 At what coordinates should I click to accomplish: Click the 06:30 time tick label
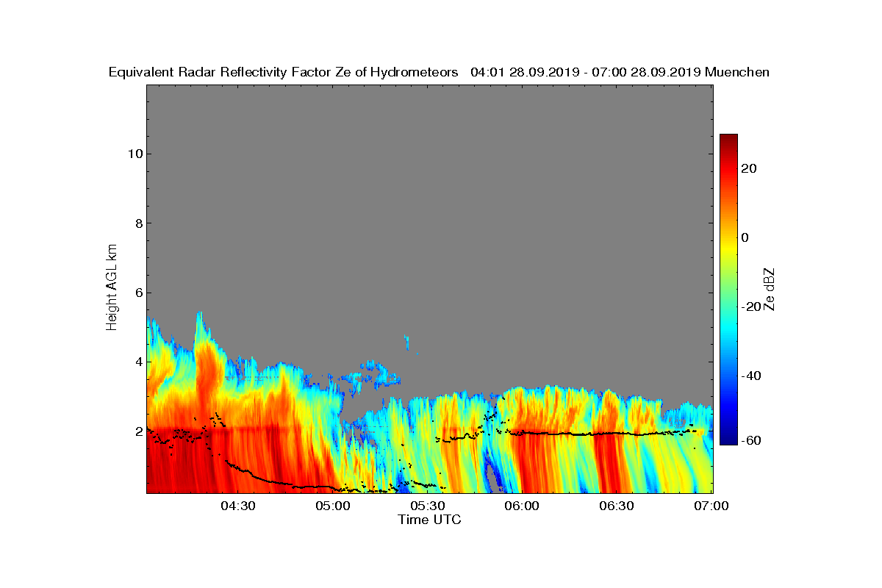[x=617, y=506]
